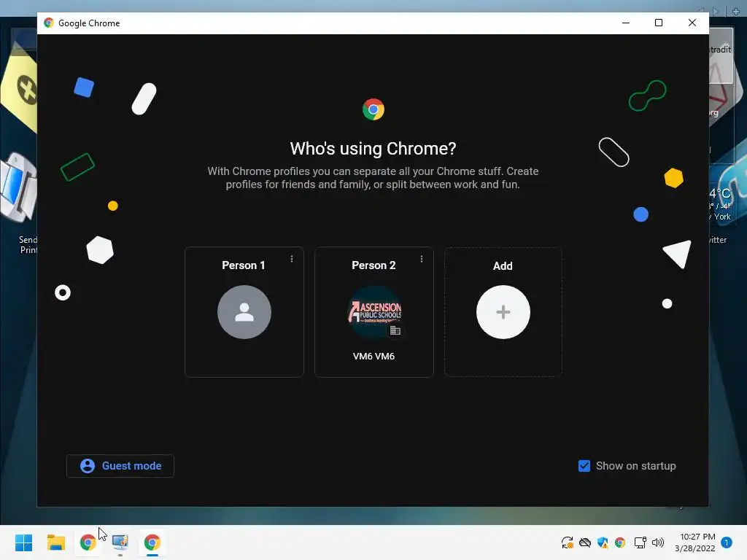Click the volume speaker icon
747x560 pixels.
(658, 542)
